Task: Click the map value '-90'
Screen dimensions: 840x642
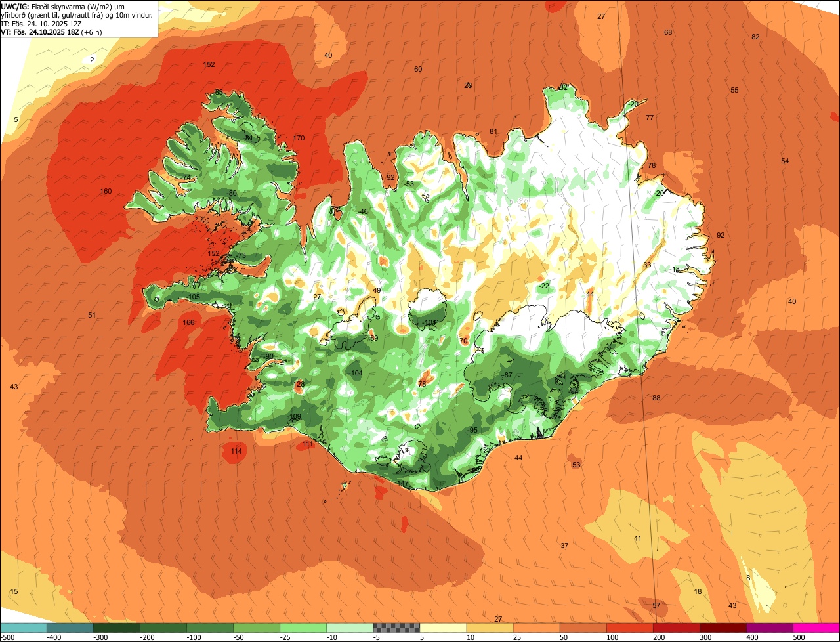Action: tap(268, 356)
